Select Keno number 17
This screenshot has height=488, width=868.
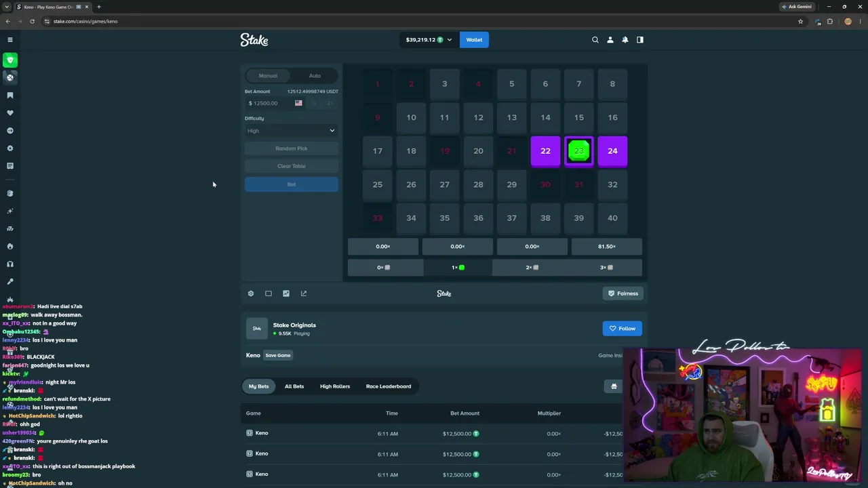click(x=378, y=151)
